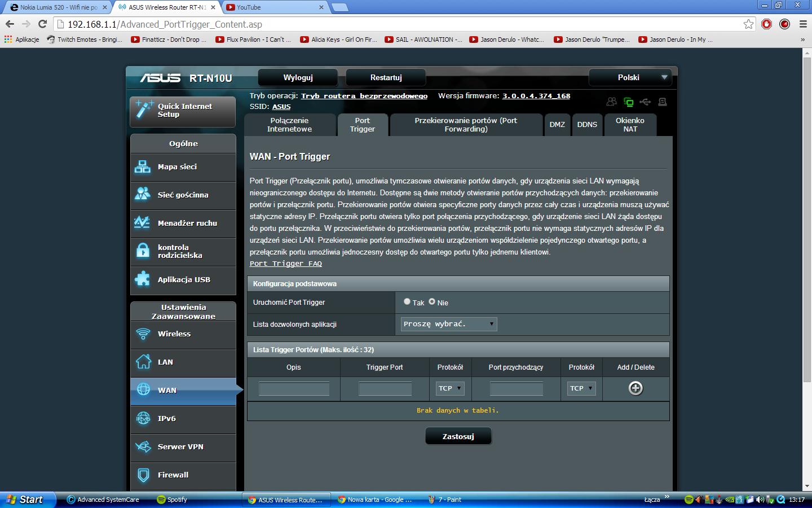Click the NVIDIA icon in system tray
This screenshot has height=508, width=812.
(x=729, y=500)
